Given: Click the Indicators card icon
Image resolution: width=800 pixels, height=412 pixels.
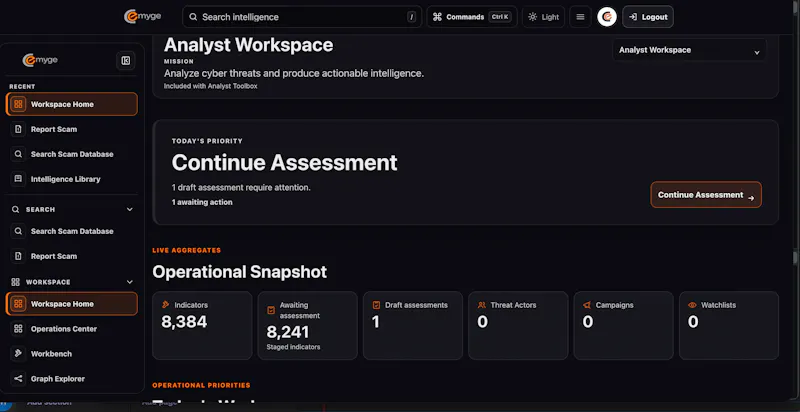Looking at the screenshot, I should 165,305.
